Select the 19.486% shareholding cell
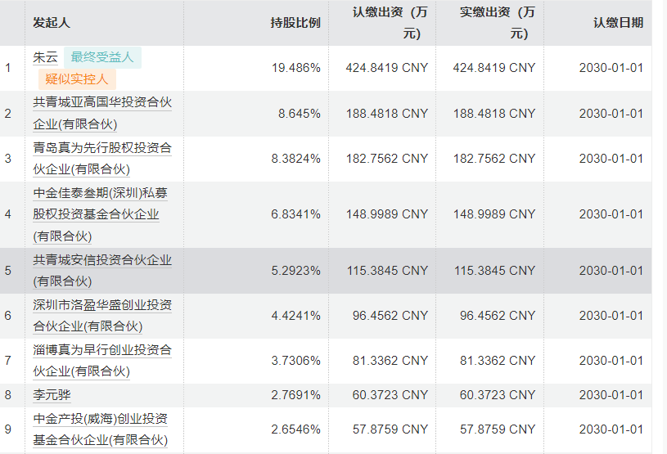Viewport: 667px width, 454px height. (296, 68)
